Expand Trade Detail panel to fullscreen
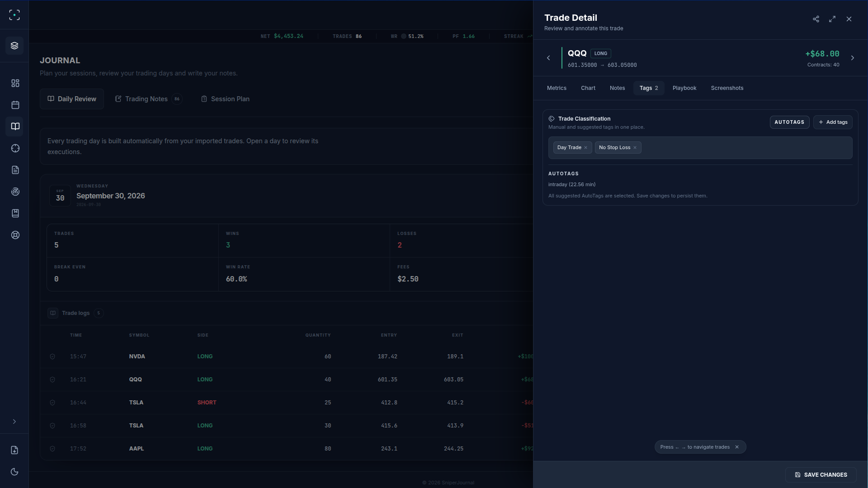Screen dimensions: 868x488 tap(832, 19)
